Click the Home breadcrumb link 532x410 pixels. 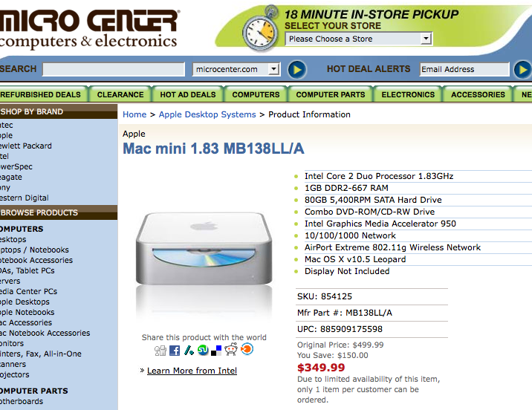tap(134, 114)
